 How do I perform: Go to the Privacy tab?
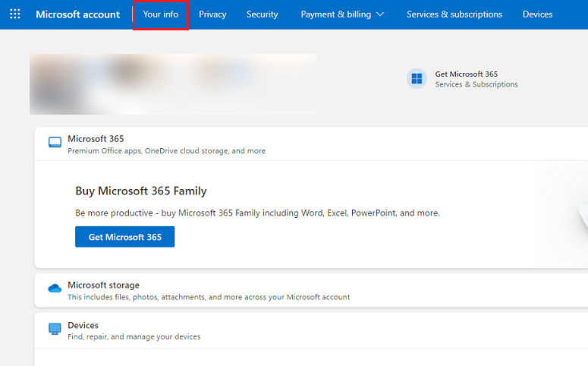click(x=212, y=14)
